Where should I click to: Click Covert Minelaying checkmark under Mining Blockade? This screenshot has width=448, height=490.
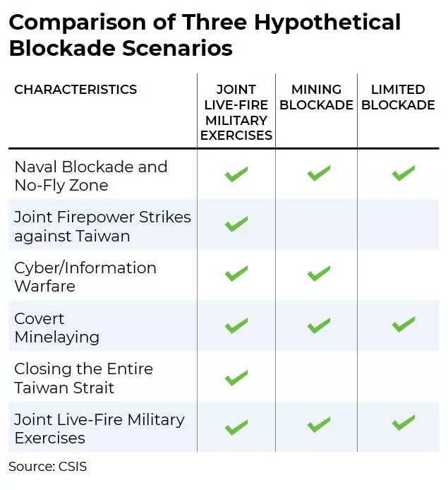tap(319, 325)
